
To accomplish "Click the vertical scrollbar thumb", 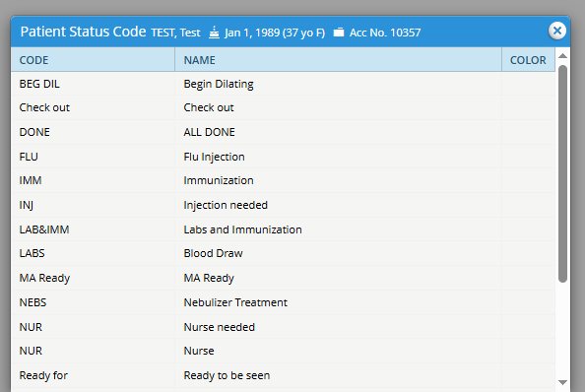I will [562, 173].
